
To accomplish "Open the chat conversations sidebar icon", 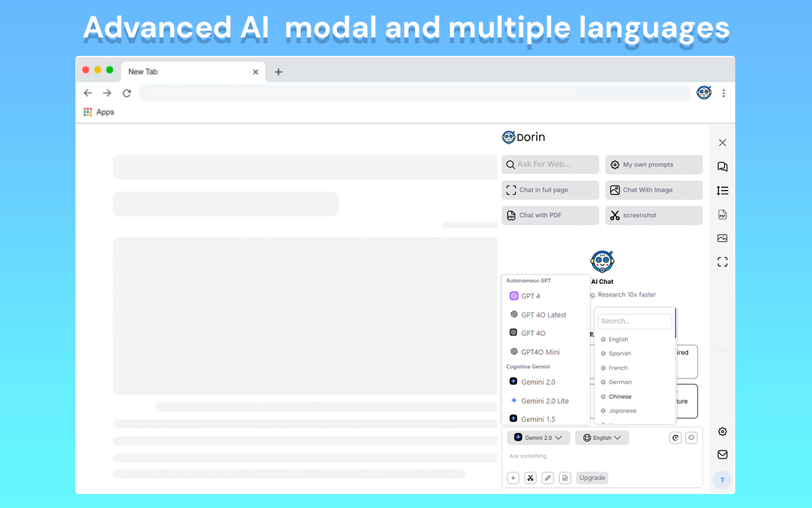I will tap(722, 166).
